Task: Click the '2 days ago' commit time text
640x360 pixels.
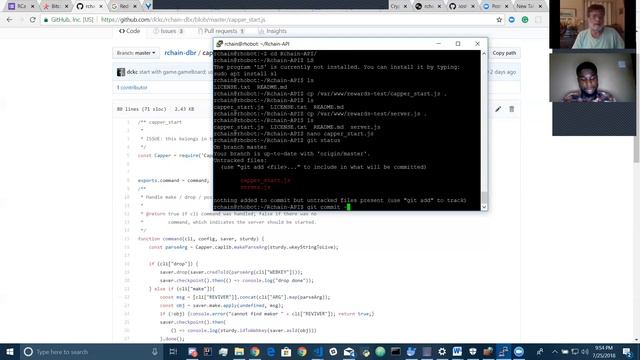Action: tap(503, 72)
